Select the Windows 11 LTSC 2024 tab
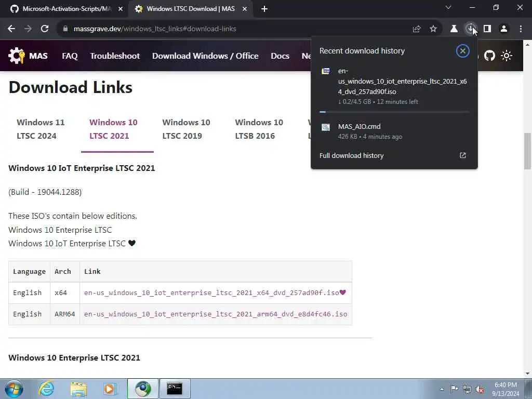Viewport: 532px width, 399px height. pos(41,129)
